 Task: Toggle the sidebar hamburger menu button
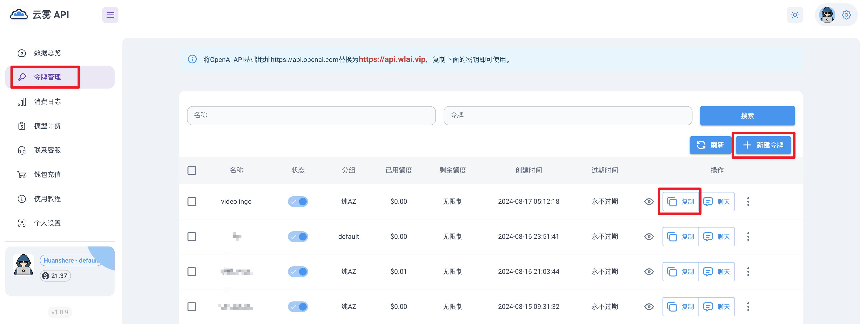(x=110, y=15)
